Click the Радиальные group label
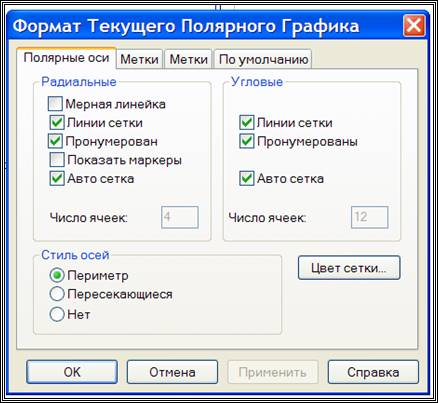Viewport: 438px width, 403px height. point(79,82)
